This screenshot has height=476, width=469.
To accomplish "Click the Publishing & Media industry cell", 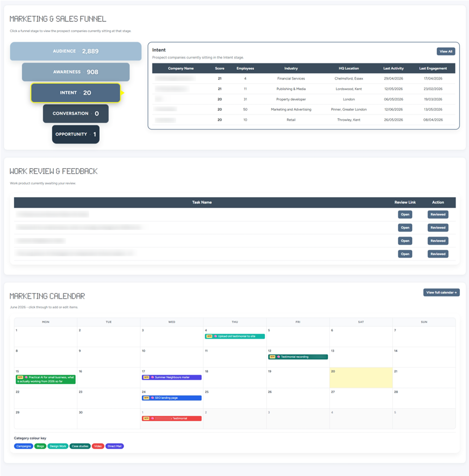I will tap(291, 89).
